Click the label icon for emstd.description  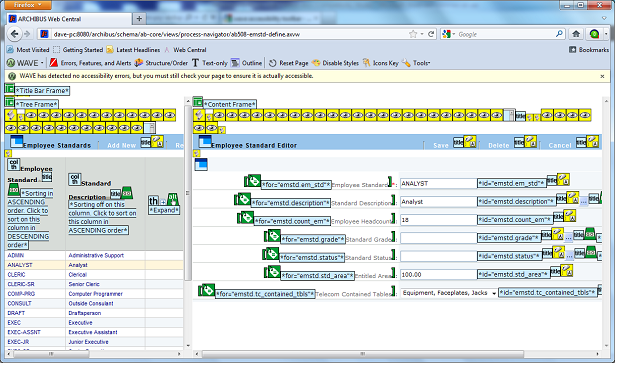[x=243, y=199]
